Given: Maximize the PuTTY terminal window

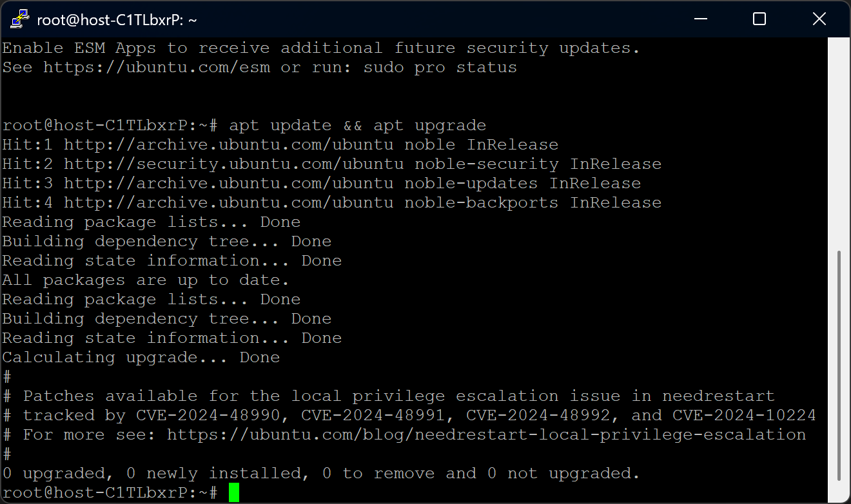Looking at the screenshot, I should click(759, 19).
